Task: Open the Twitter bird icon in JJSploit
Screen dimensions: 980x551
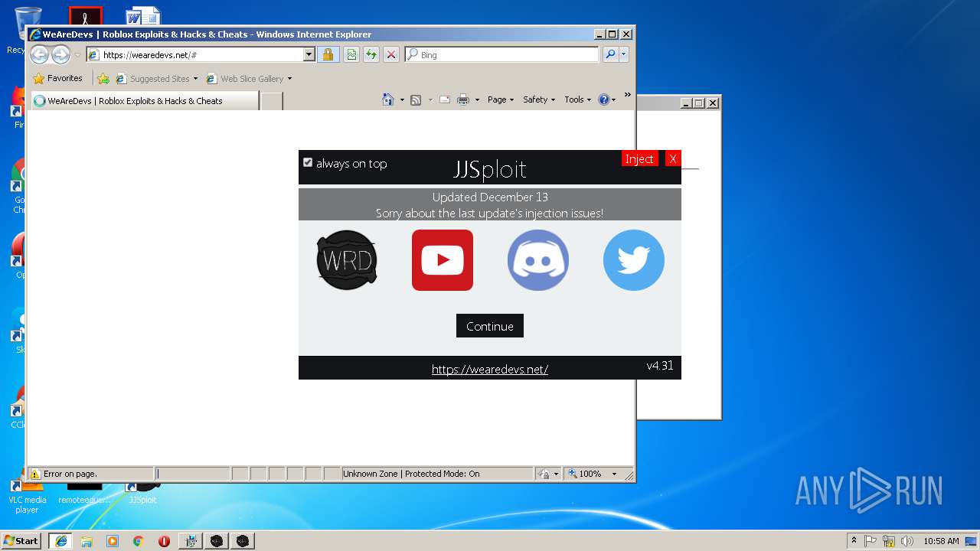Action: click(634, 260)
